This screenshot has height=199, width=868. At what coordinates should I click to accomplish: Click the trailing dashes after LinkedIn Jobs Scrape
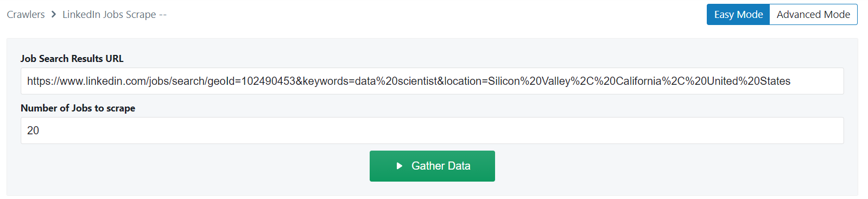163,15
